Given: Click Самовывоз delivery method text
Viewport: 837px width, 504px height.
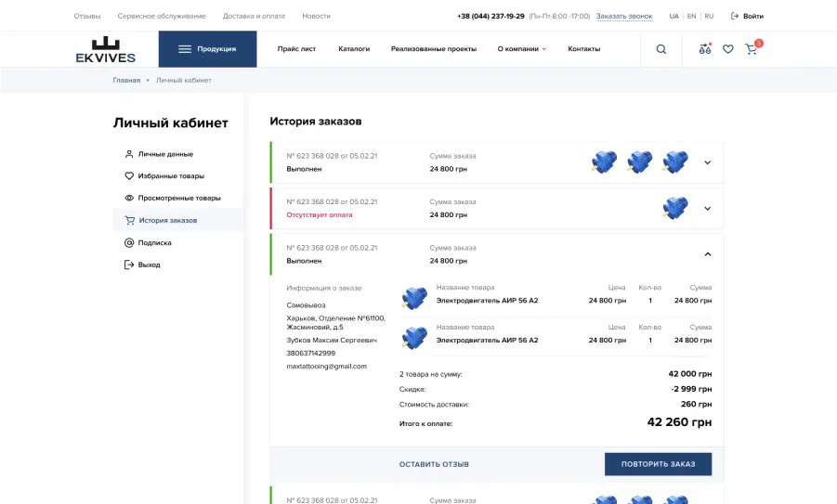Looking at the screenshot, I should [x=306, y=305].
